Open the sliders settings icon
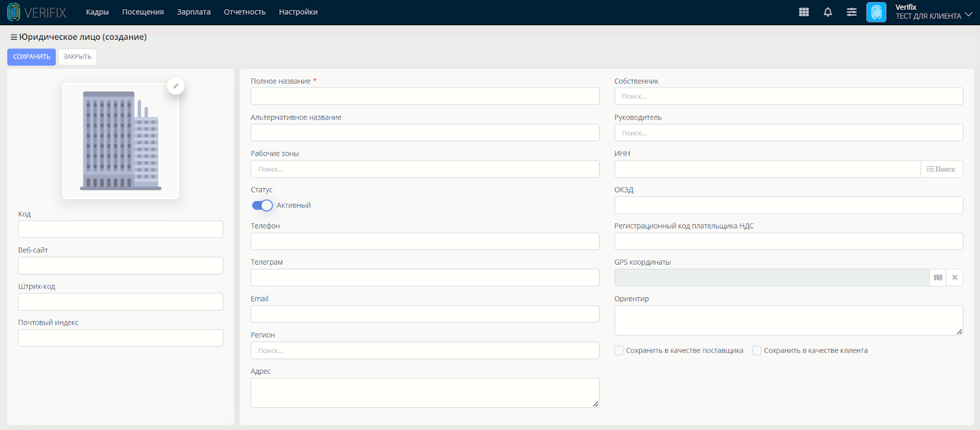The height and width of the screenshot is (430, 980). pos(851,12)
